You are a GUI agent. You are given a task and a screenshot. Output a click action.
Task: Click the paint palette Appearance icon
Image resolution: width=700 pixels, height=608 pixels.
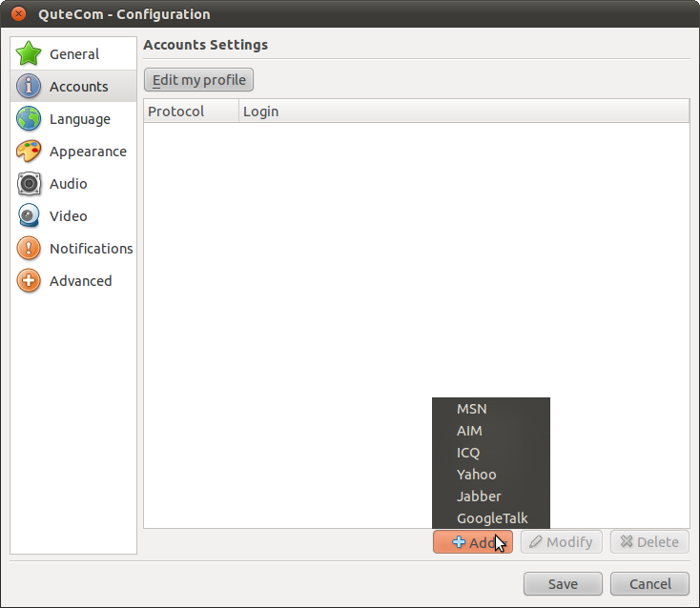pos(30,152)
